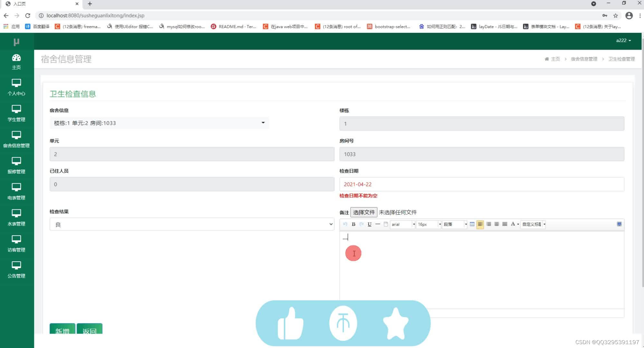Click the new document icon in the editor
The height and width of the screenshot is (348, 644).
tap(386, 224)
